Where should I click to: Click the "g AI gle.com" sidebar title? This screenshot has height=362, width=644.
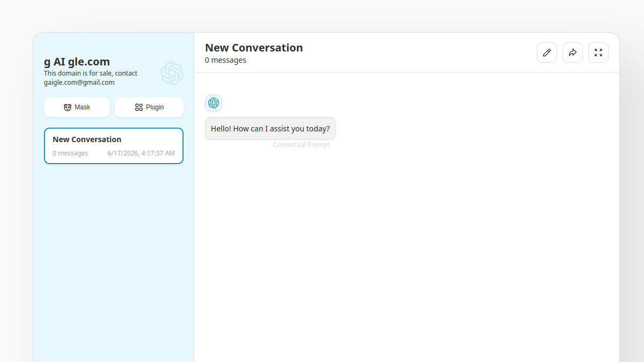tap(77, 62)
